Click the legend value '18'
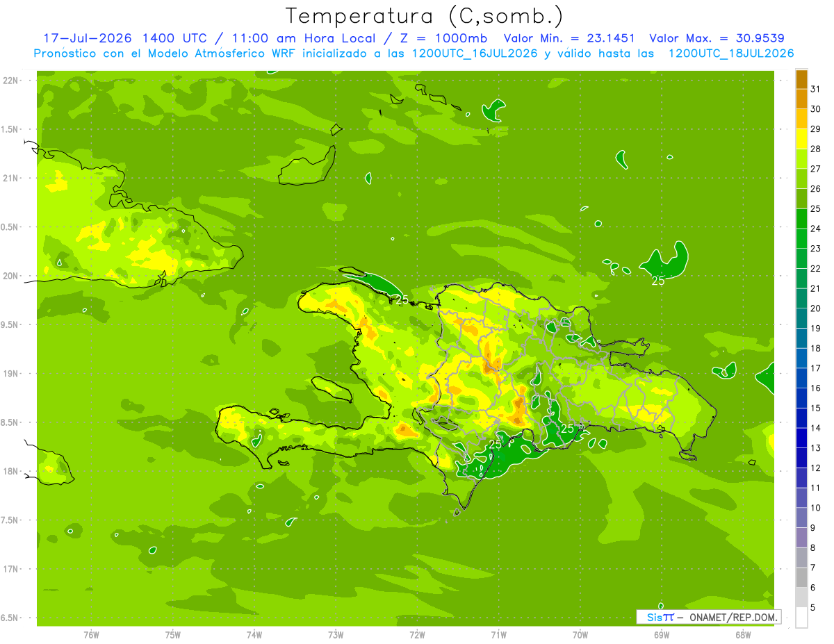Image resolution: width=834 pixels, height=644 pixels. point(816,348)
